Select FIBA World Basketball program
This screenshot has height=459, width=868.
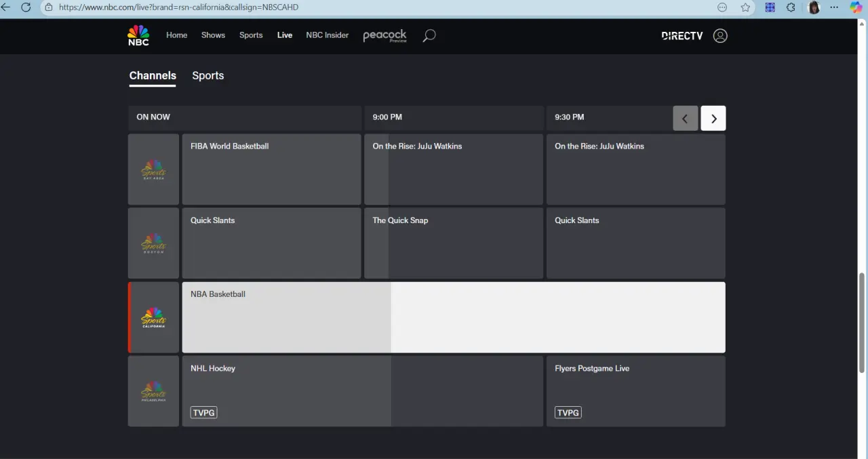coord(271,169)
